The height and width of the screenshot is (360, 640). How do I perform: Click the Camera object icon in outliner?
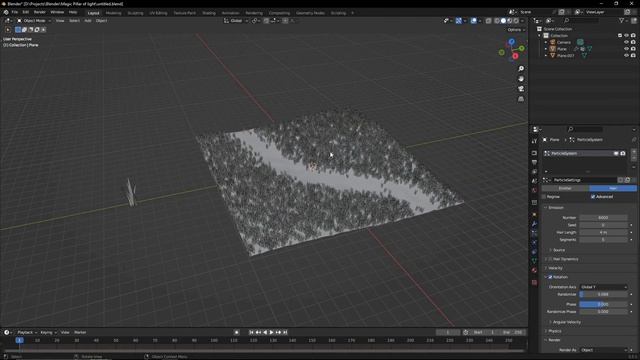pyautogui.click(x=553, y=42)
